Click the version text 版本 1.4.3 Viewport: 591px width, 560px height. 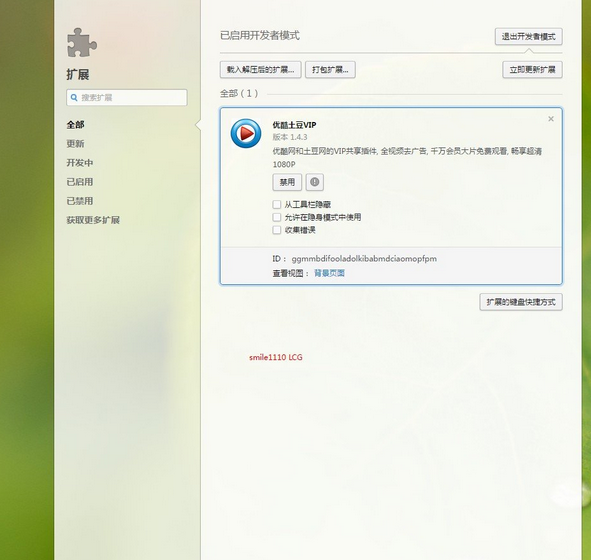tap(290, 137)
